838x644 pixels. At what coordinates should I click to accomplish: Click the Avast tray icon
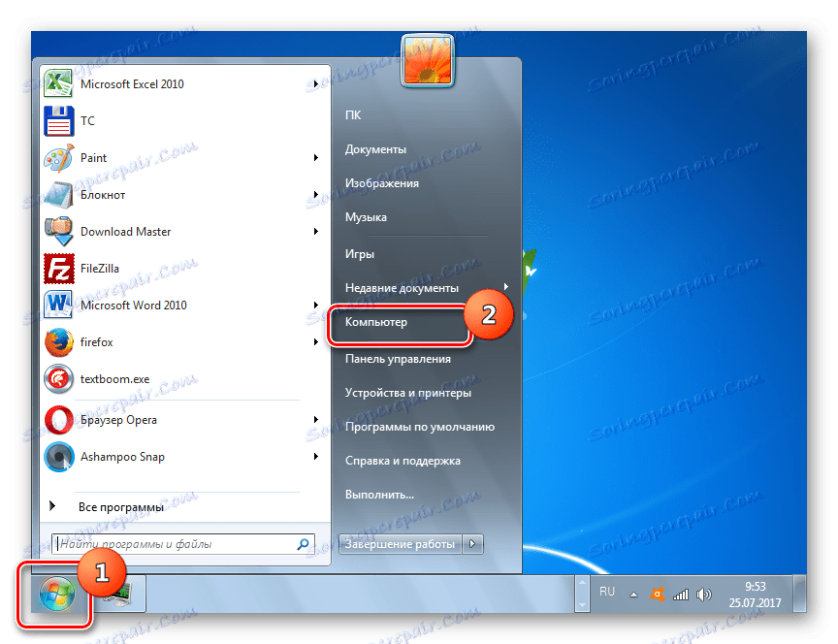[x=657, y=594]
